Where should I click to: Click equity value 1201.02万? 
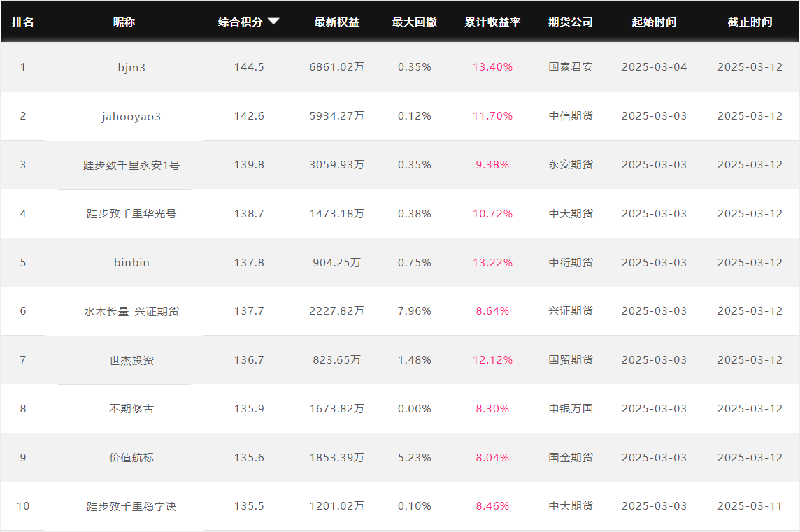tap(337, 506)
